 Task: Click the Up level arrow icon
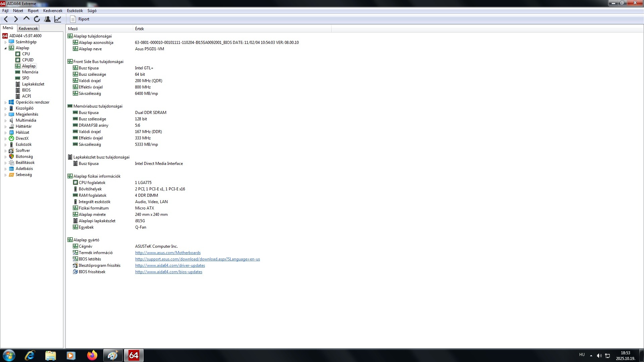[26, 19]
